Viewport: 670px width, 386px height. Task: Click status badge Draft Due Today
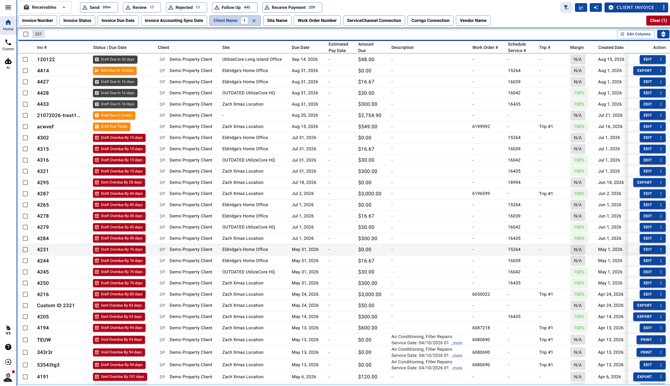pos(112,127)
